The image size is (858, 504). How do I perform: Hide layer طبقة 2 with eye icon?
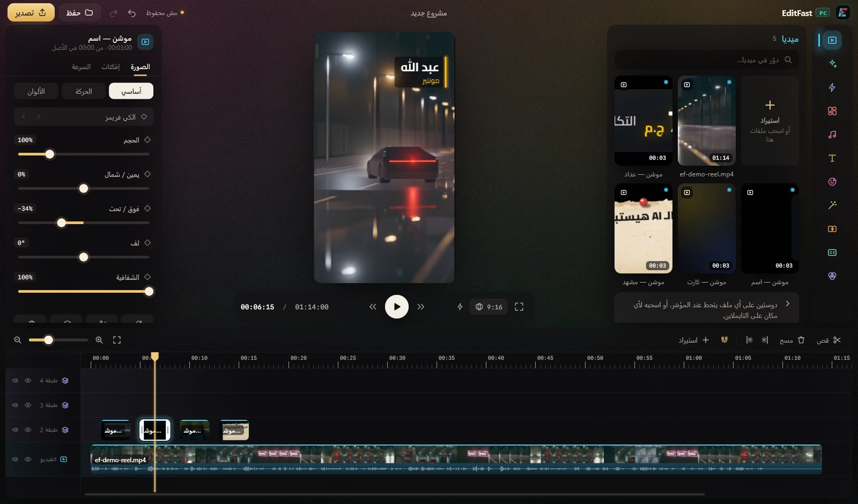point(28,430)
